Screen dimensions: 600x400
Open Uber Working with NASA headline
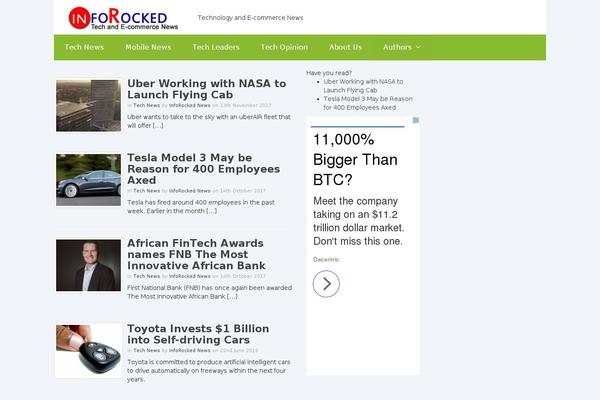pyautogui.click(x=207, y=89)
